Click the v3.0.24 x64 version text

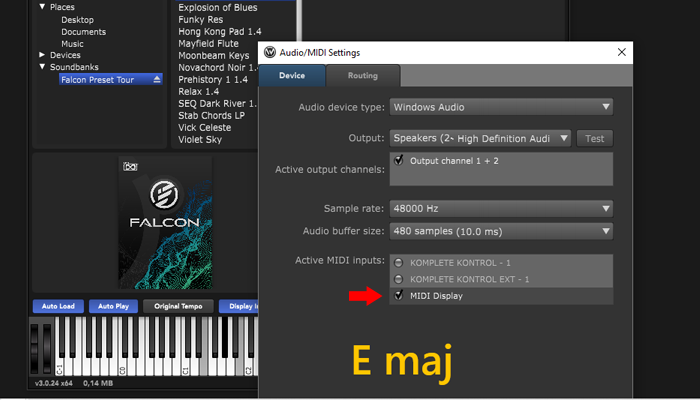[x=56, y=383]
